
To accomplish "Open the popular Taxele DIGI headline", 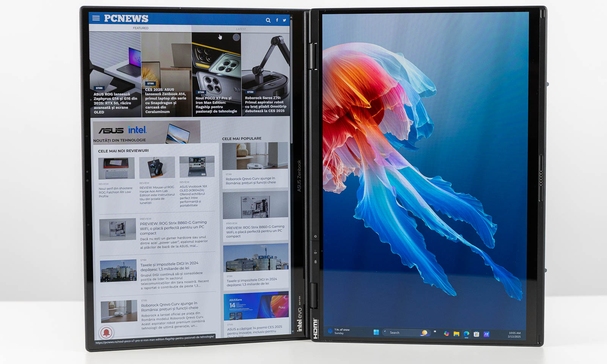I will coord(252,282).
